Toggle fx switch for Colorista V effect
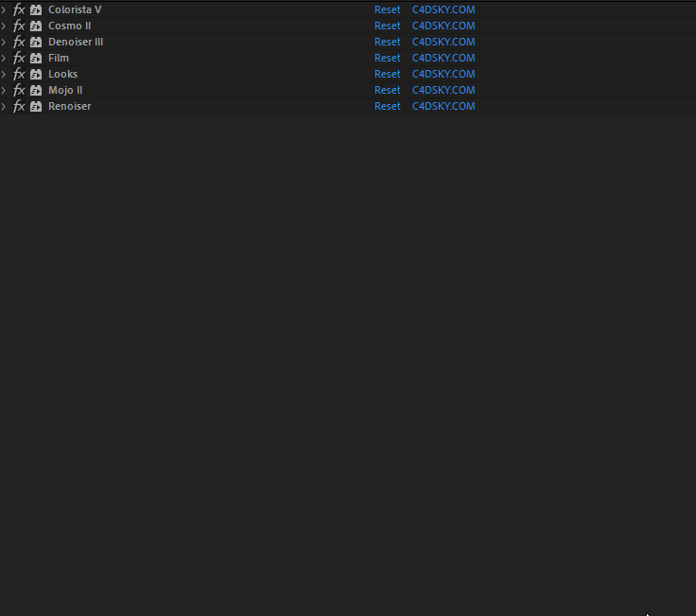 click(19, 9)
